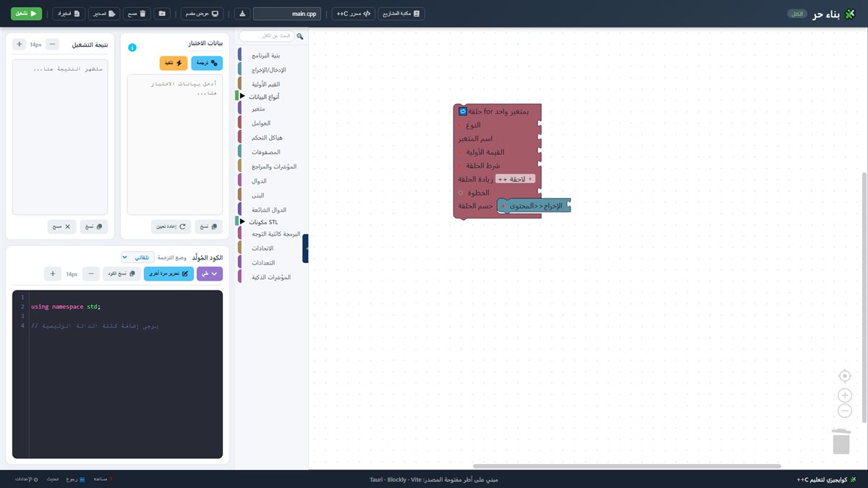Viewport: 868px width, 488px height.
Task: Open the folder icon in toolbar
Action: (x=162, y=14)
